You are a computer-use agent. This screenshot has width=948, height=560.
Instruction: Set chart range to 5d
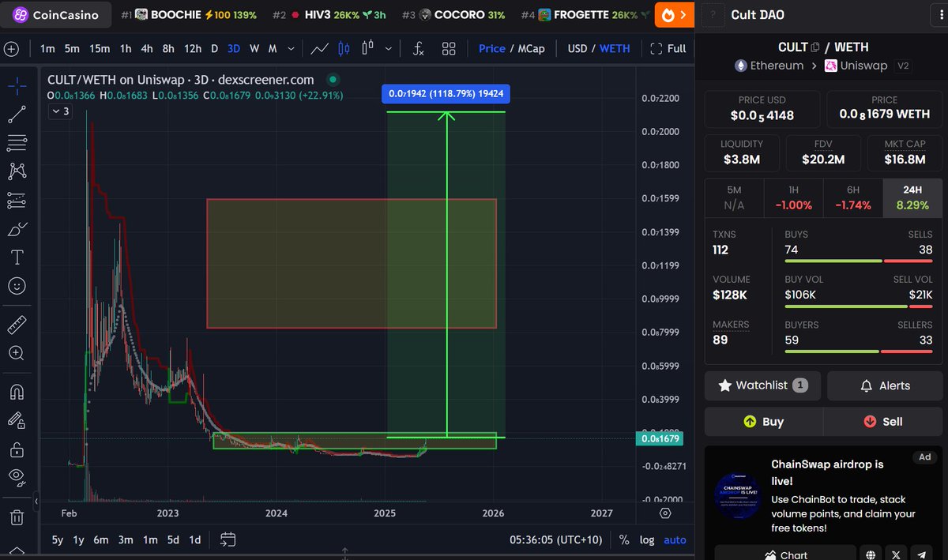172,540
